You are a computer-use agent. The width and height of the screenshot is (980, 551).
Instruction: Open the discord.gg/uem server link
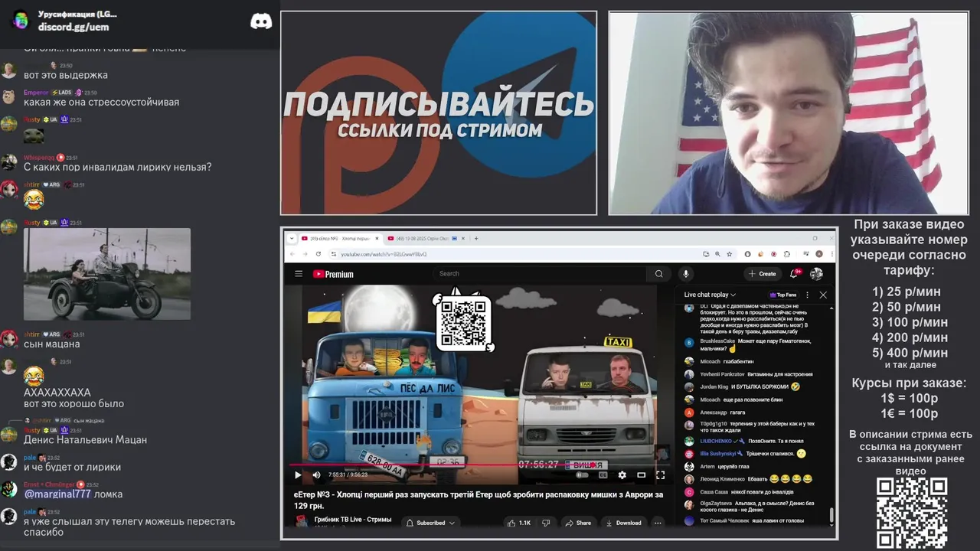coord(73,27)
